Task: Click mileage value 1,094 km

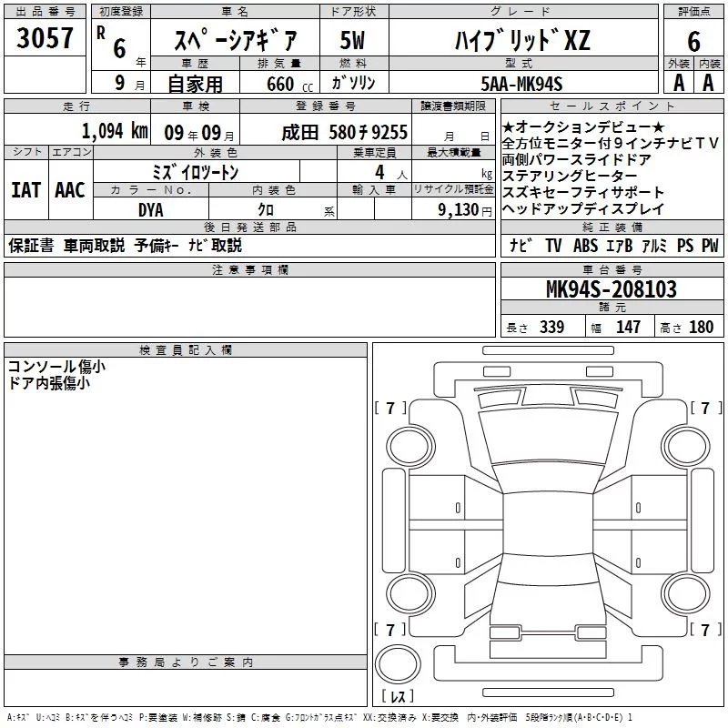Action: [115, 131]
